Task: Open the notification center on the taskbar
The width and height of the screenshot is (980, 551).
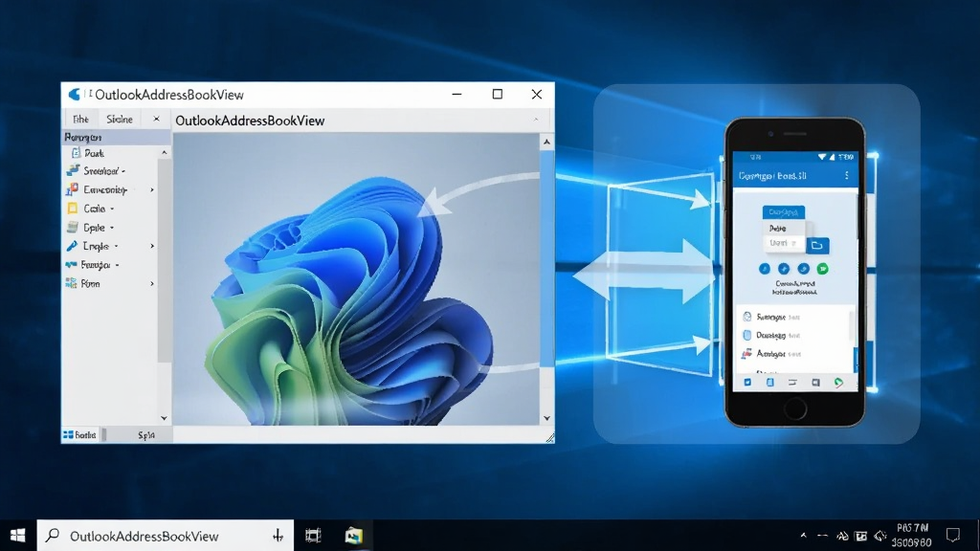Action: 953,535
